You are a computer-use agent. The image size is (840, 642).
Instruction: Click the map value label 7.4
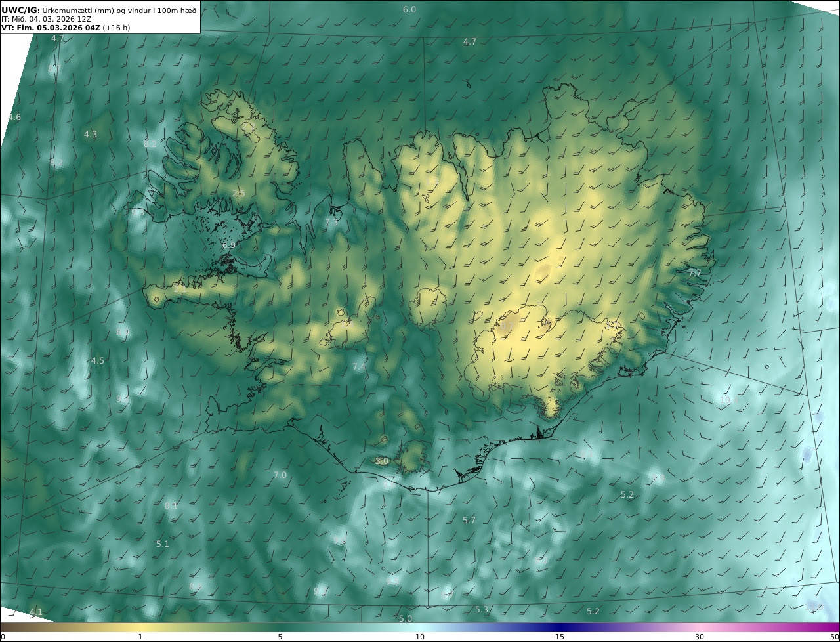[359, 366]
